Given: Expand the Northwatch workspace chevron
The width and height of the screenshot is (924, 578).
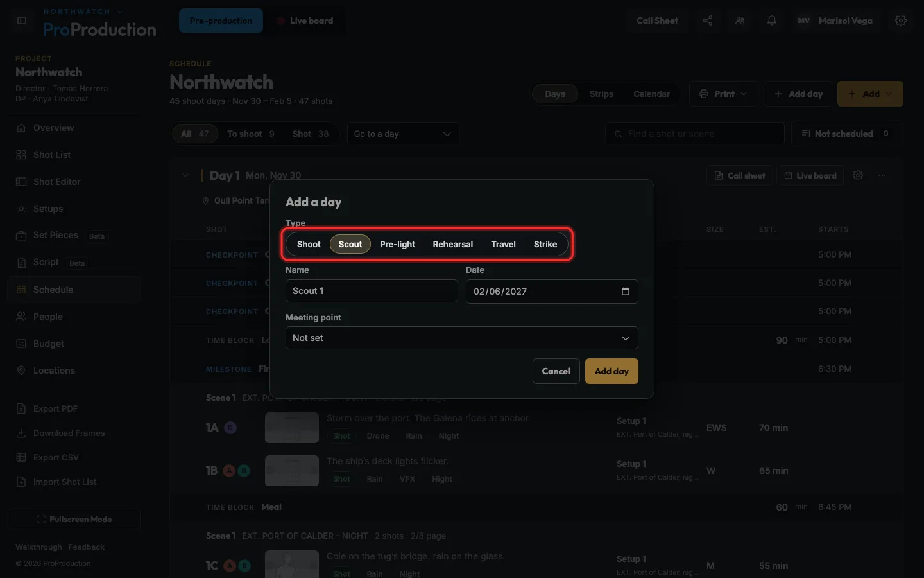Looking at the screenshot, I should pyautogui.click(x=120, y=12).
